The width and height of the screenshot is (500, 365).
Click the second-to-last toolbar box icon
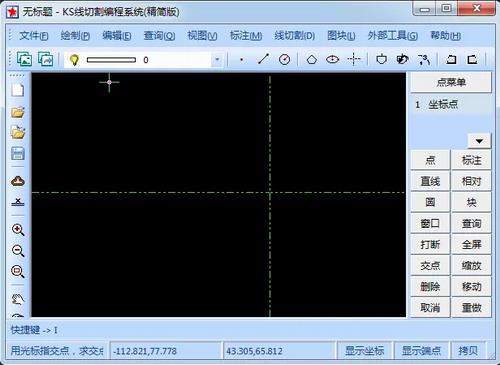point(451,60)
